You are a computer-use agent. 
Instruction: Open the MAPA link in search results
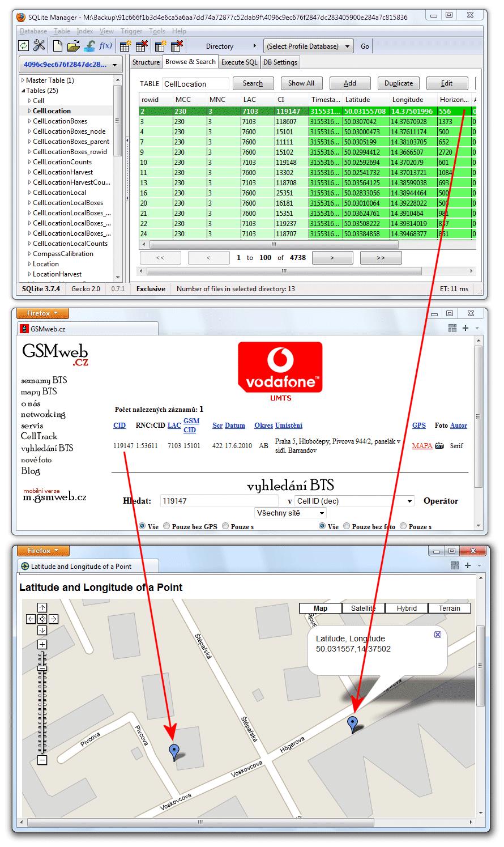click(422, 446)
